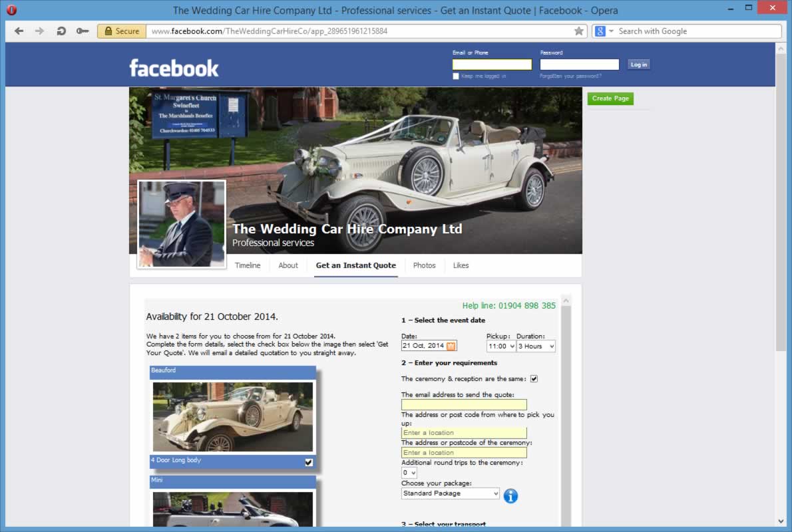Uncheck ceremony and reception are the same
Screen dimensions: 792x532
(534, 379)
